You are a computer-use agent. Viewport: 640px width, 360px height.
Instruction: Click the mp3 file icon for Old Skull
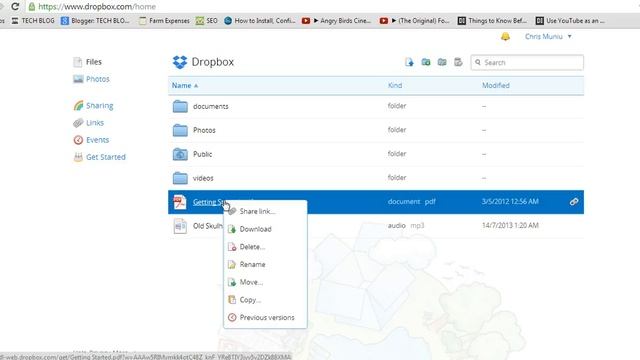pyautogui.click(x=180, y=226)
